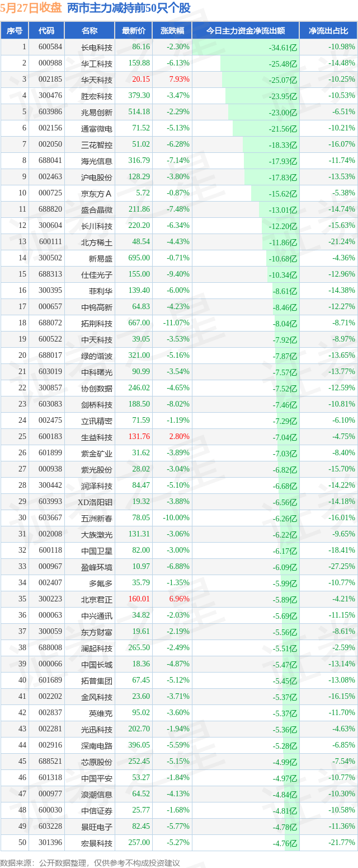The height and width of the screenshot is (868, 358).
Task: Select the 华天科技 row name
Action: [x=97, y=80]
